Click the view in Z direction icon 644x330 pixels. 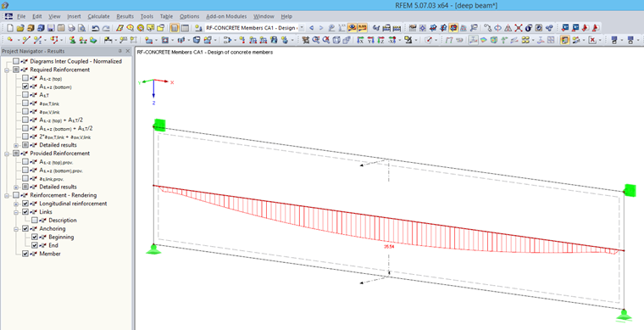tap(380, 40)
